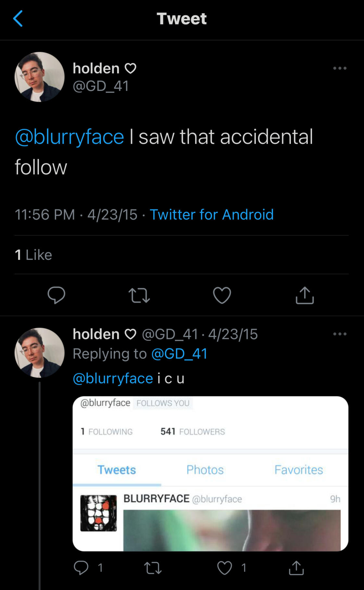Reply to the main tweet
Image resolution: width=364 pixels, height=590 pixels.
tap(56, 295)
